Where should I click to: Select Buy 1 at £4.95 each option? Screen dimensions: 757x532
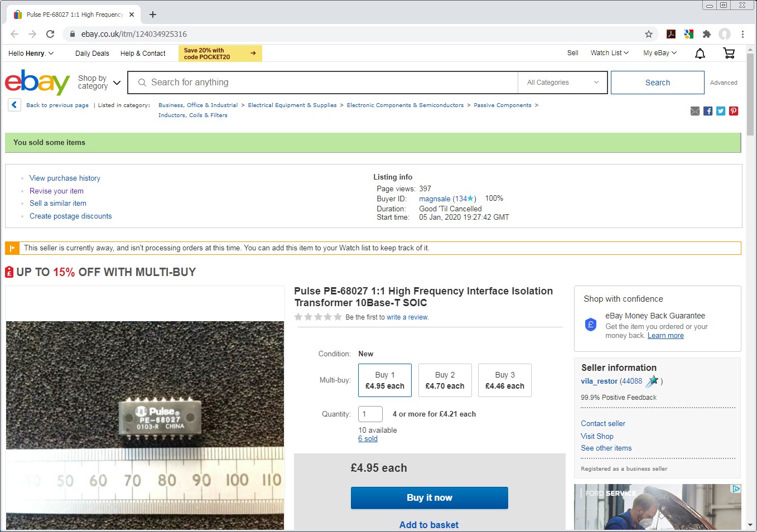385,380
